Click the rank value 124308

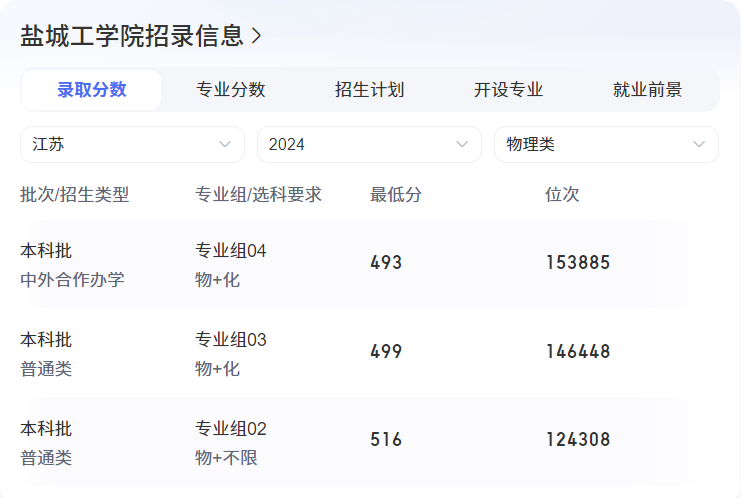(x=578, y=440)
